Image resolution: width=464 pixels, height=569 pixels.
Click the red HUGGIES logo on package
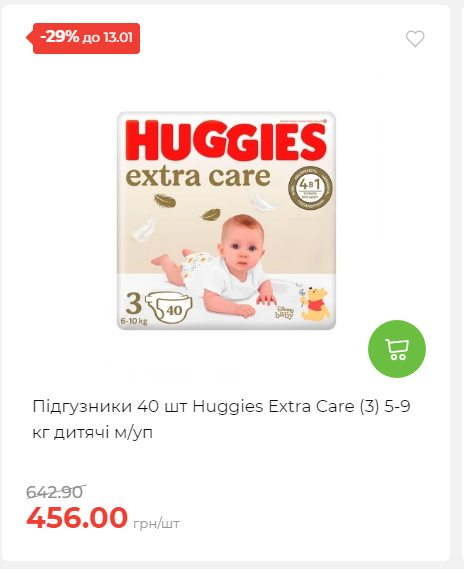tap(226, 141)
